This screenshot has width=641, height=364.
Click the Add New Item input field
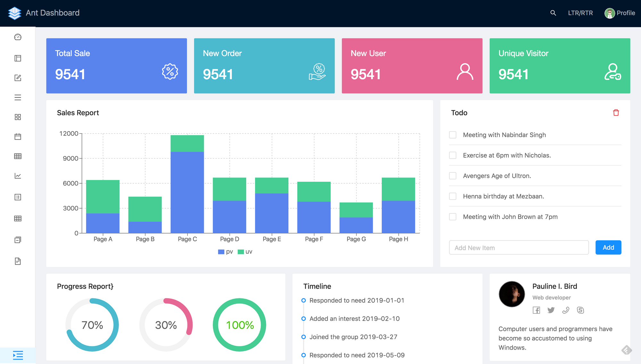pos(519,247)
